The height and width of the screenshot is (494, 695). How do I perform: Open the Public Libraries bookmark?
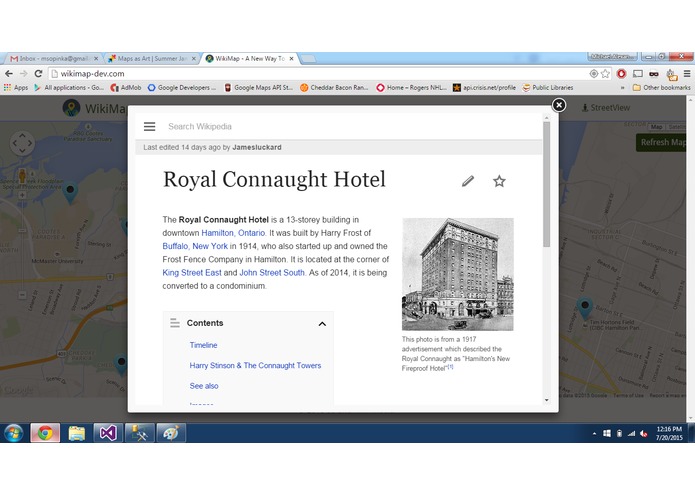[x=548, y=88]
